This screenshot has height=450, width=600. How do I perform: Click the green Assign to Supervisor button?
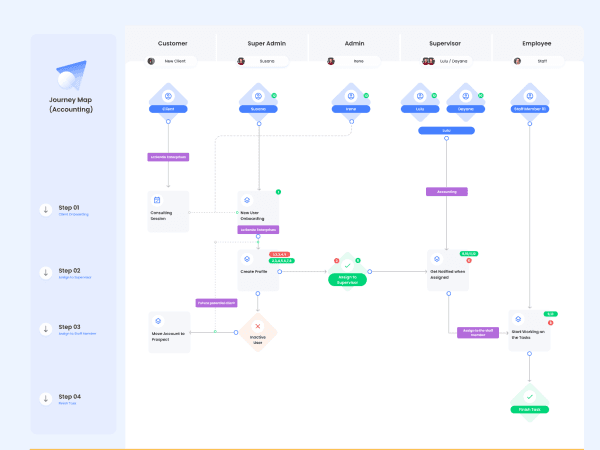point(347,280)
